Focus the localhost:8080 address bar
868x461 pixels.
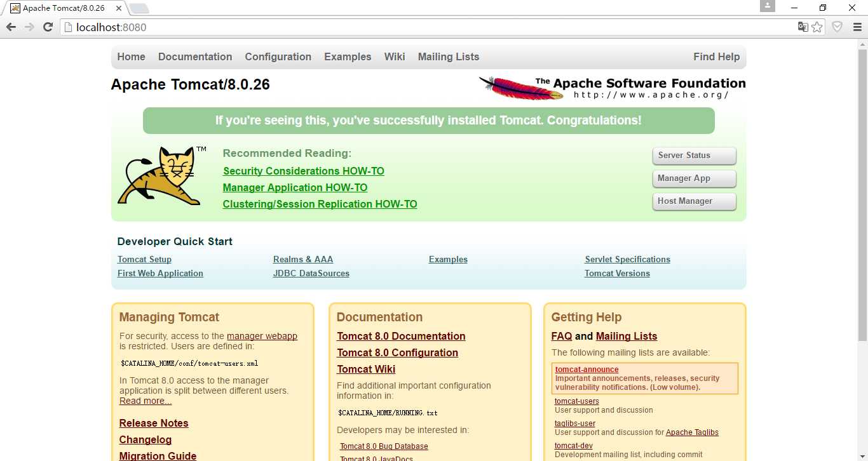pos(427,27)
